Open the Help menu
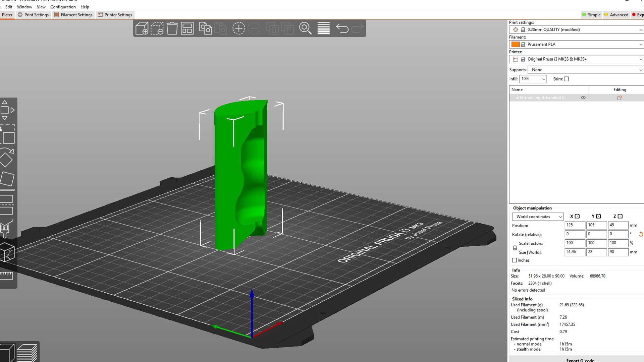 click(x=85, y=7)
